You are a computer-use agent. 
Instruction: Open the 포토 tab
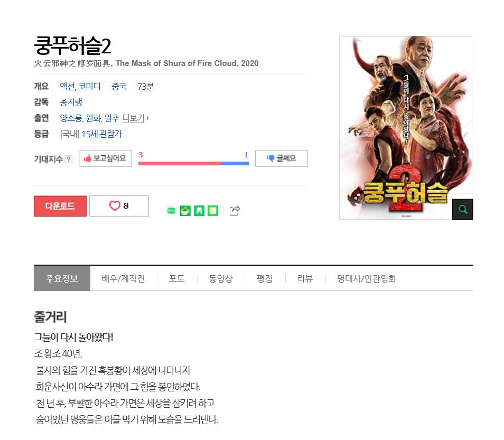[177, 278]
